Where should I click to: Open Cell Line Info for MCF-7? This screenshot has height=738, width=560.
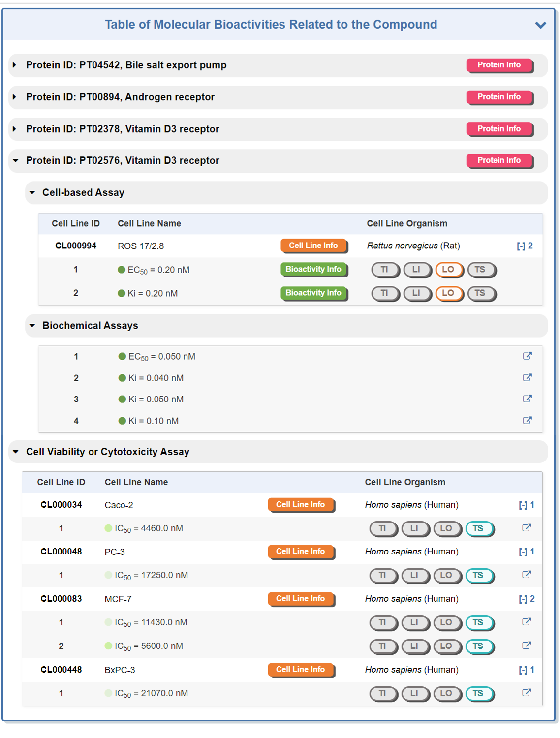(301, 599)
